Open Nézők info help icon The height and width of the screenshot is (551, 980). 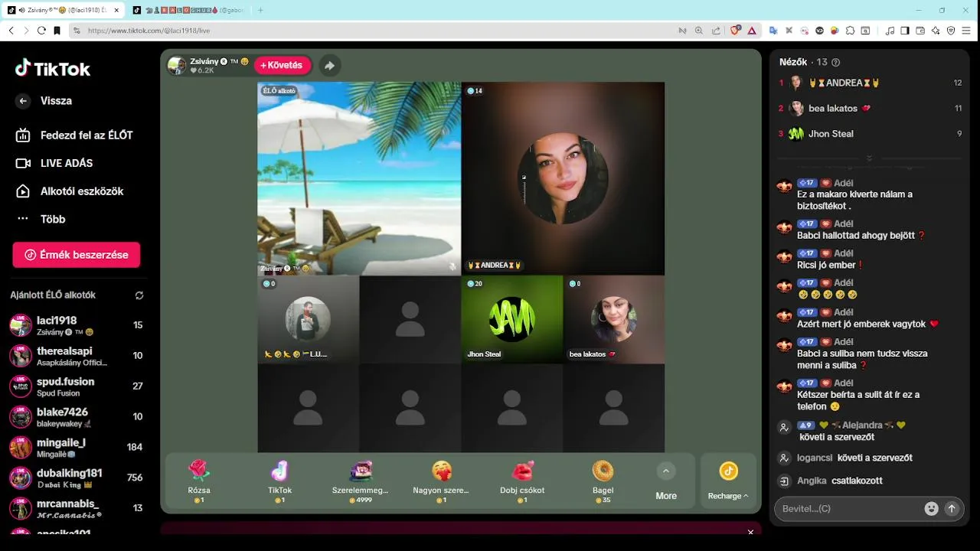[836, 63]
